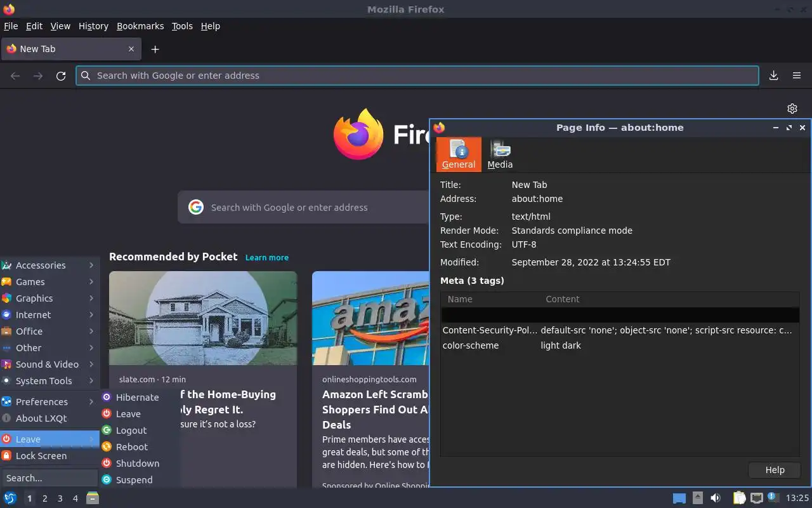The image size is (812, 508).
Task: Switch to Media section in Page Info
Action: click(500, 154)
